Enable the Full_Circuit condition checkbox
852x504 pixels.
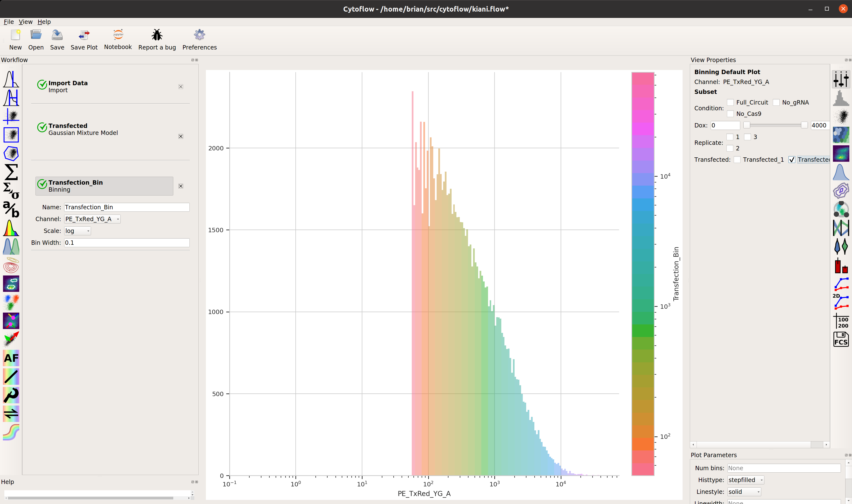point(730,102)
